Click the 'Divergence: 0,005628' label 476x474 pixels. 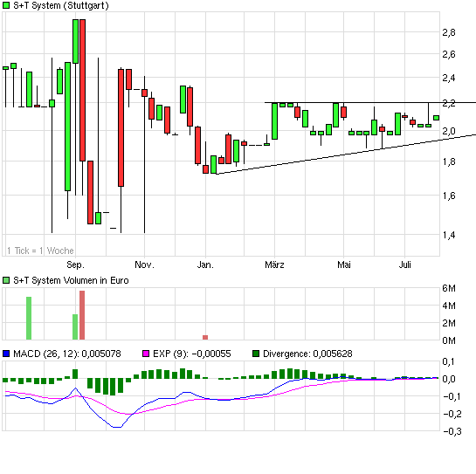(x=307, y=354)
